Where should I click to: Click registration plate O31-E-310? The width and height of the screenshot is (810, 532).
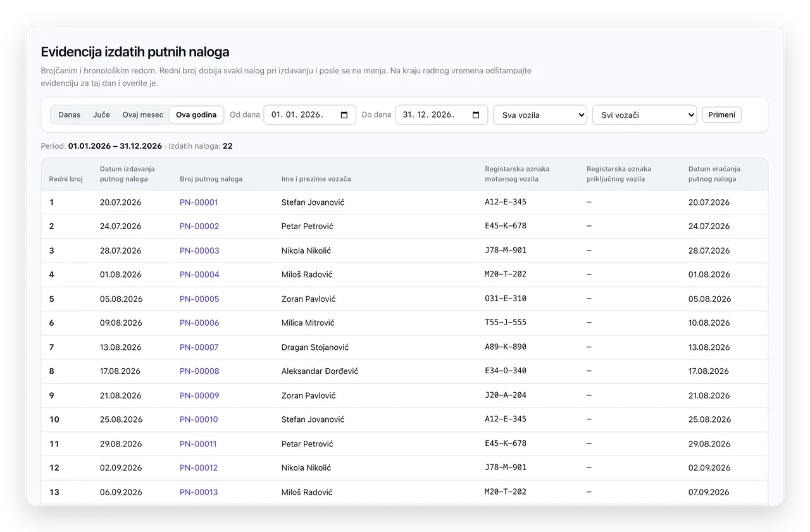[506, 299]
